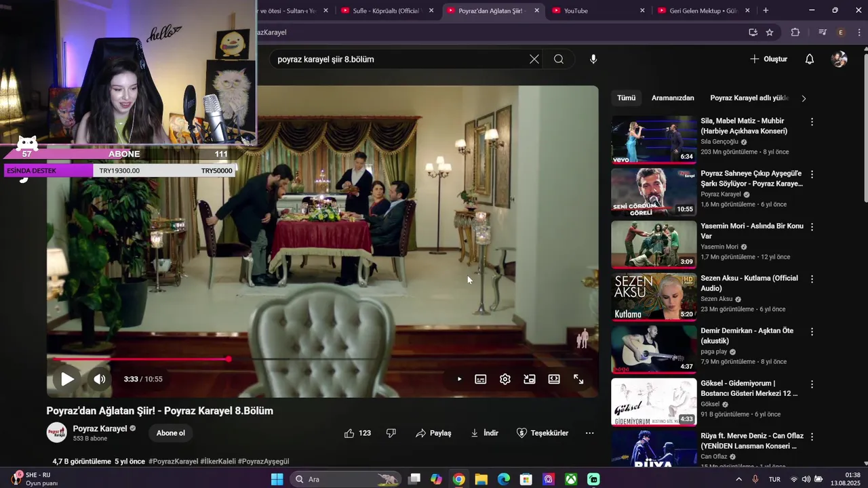
Task: Dislike the video thumbs-down
Action: (x=391, y=433)
